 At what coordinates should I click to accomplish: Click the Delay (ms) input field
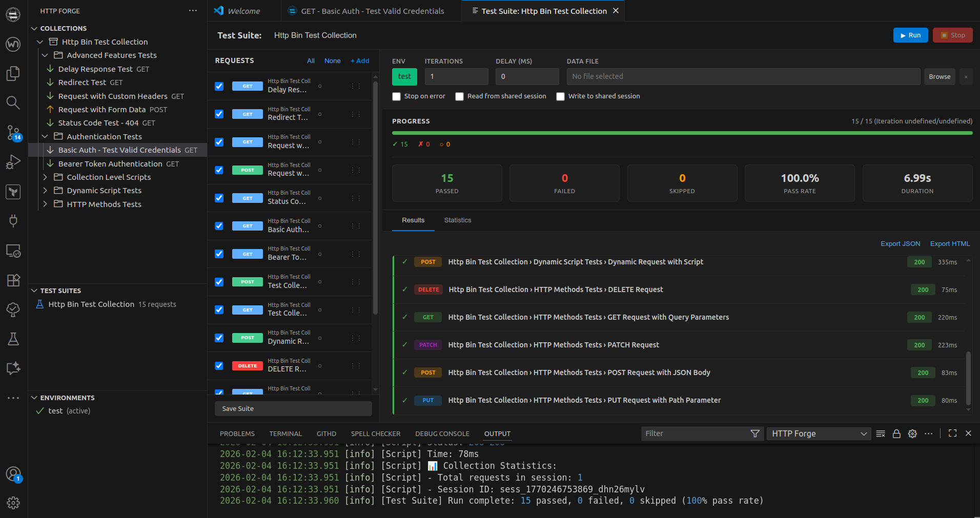pyautogui.click(x=527, y=77)
